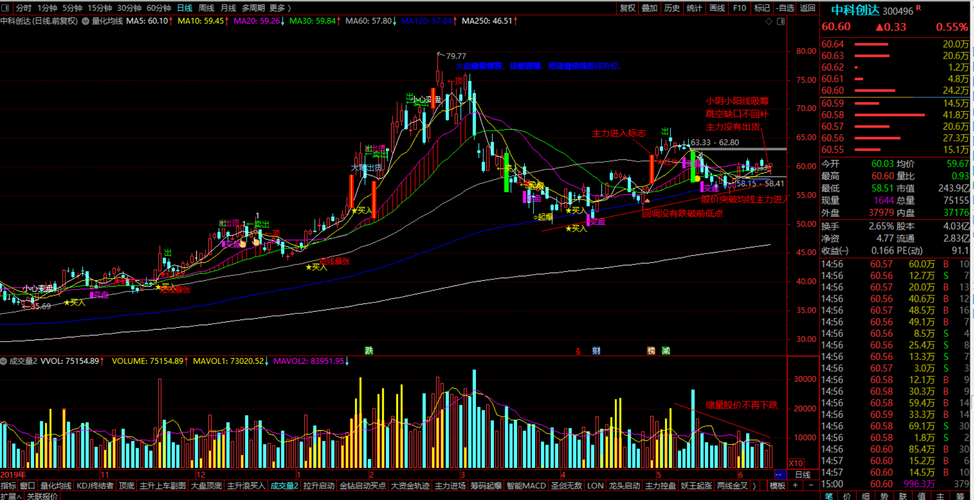Click the R badge beside stock code 300496

pyautogui.click(x=917, y=7)
